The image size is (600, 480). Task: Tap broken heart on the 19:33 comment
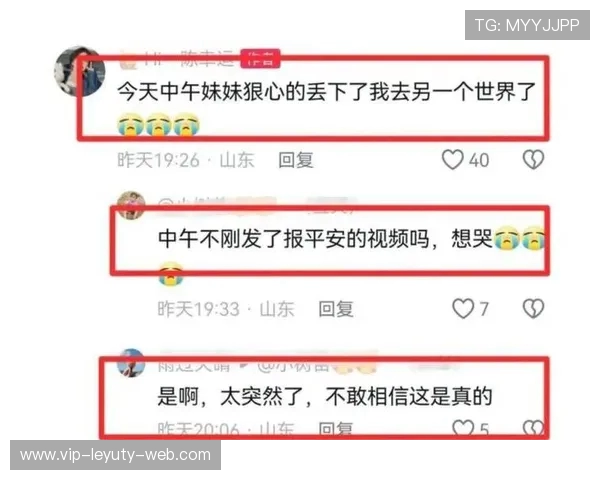coord(533,309)
